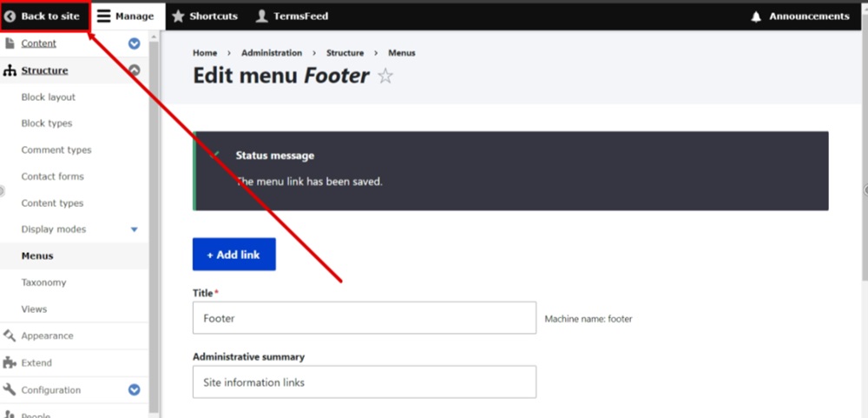Screen dimensions: 868x418
Task: Click the Machine name: footer text
Action: coord(589,319)
